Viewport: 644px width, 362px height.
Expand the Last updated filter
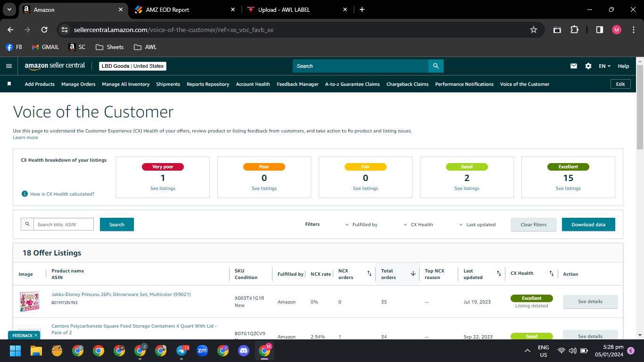(477, 225)
